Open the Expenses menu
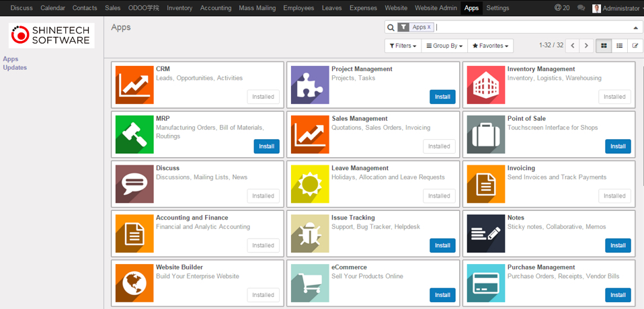 pos(364,8)
